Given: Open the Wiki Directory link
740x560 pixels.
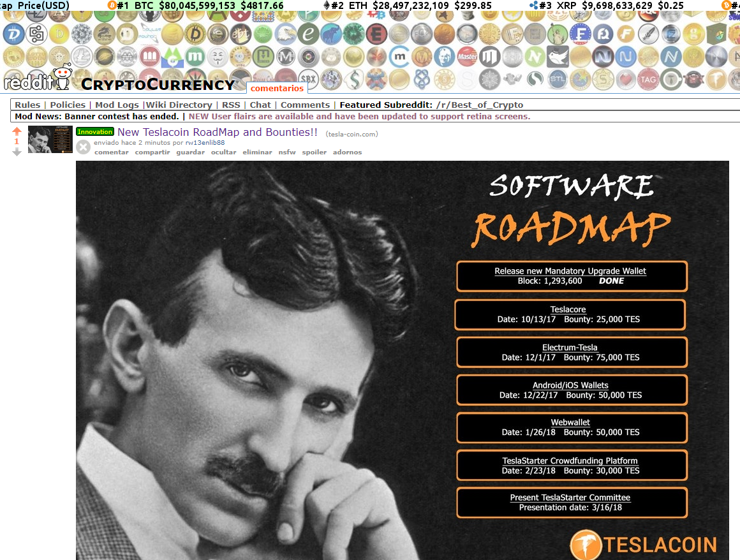Looking at the screenshot, I should [179, 105].
